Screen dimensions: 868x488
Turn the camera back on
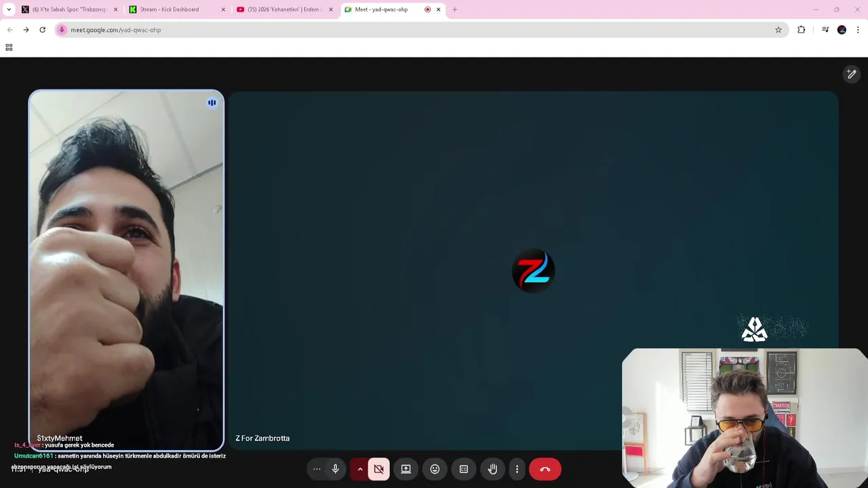click(x=379, y=469)
